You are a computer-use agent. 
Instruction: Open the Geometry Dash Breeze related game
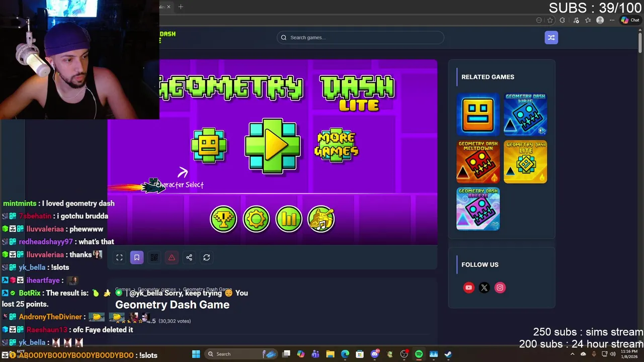[478, 209]
